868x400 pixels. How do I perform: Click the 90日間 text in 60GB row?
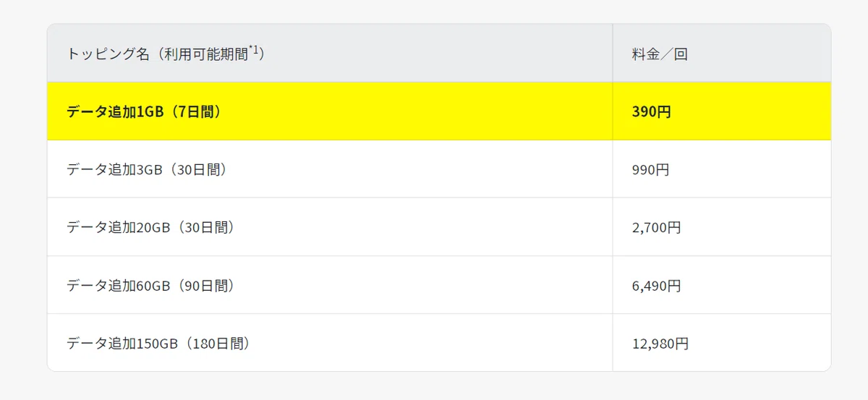(x=206, y=286)
